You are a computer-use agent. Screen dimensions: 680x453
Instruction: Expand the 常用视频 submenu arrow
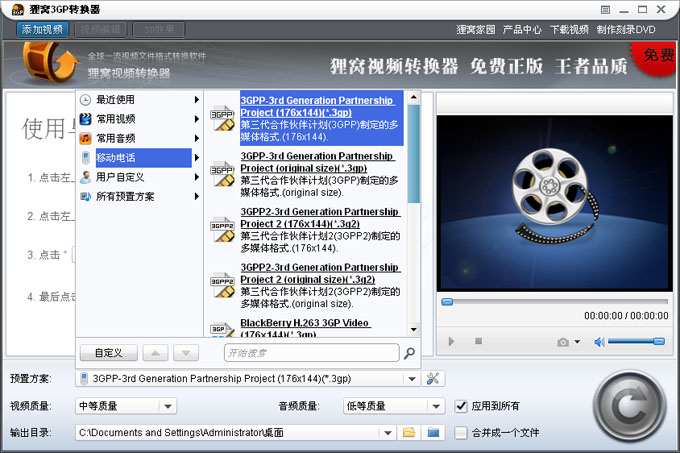tap(196, 119)
